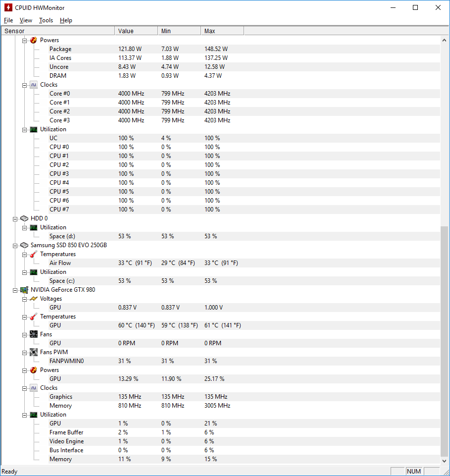
Task: Click the waveform icon beside CPU Clocks
Action: pyautogui.click(x=33, y=85)
